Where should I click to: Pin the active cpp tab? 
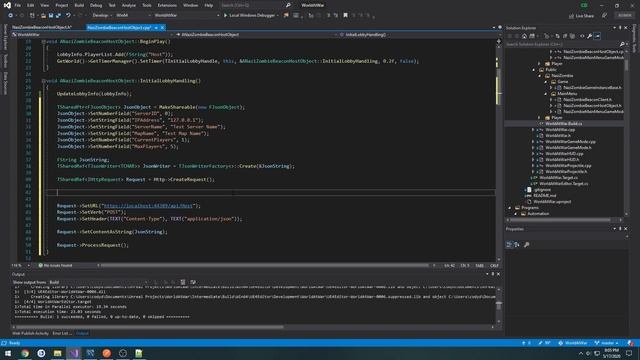(x=156, y=27)
